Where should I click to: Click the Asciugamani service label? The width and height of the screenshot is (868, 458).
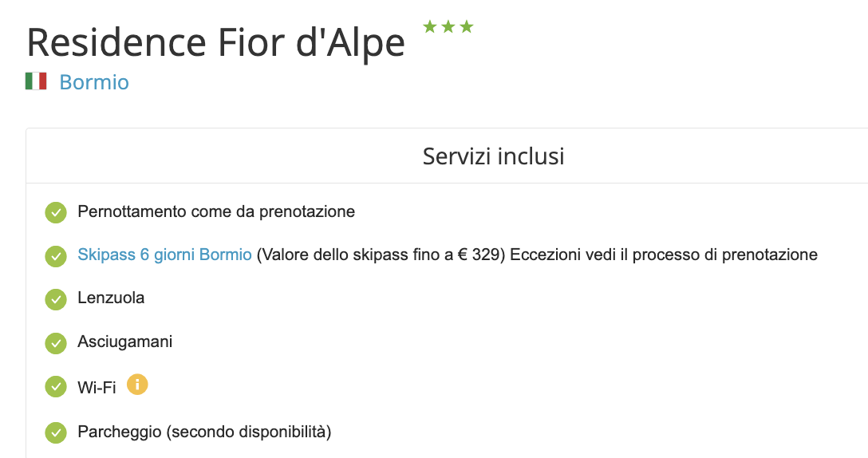124,342
